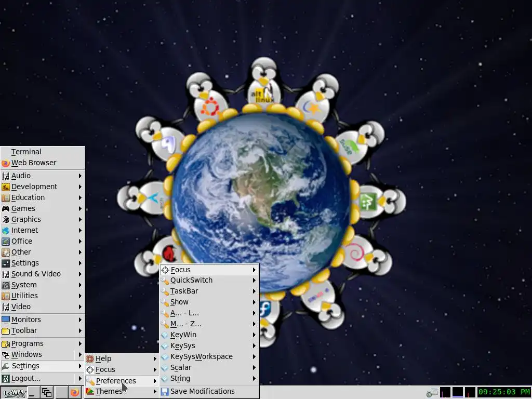Open the Show preferences entry
Image resolution: width=532 pixels, height=399 pixels.
click(x=209, y=302)
